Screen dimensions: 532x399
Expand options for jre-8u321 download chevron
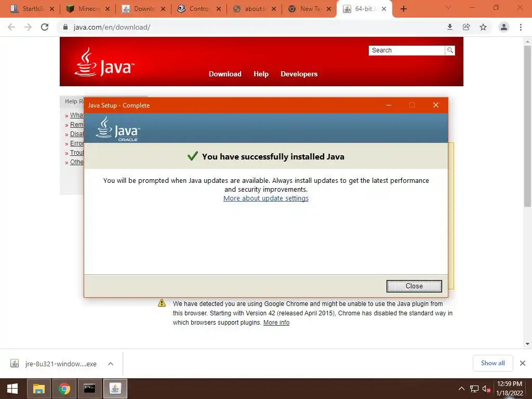point(111,364)
